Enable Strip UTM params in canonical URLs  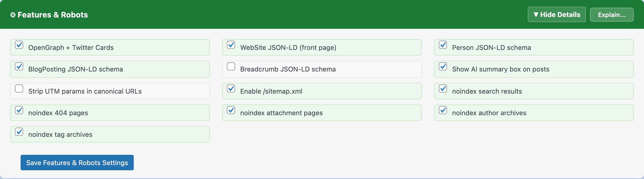[19, 88]
